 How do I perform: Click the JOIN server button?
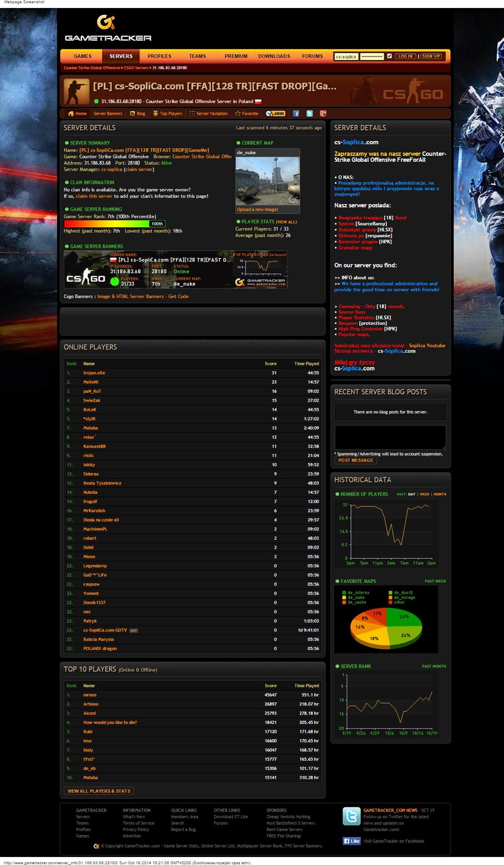click(276, 114)
